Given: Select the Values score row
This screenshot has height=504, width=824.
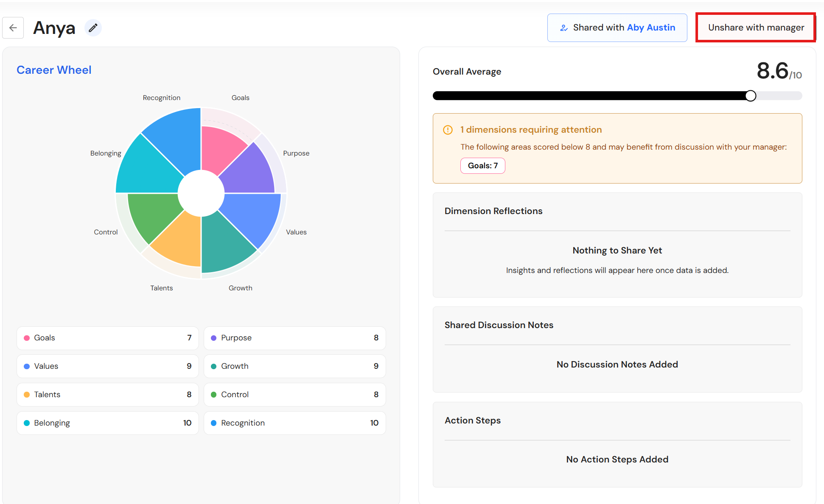Looking at the screenshot, I should (108, 366).
